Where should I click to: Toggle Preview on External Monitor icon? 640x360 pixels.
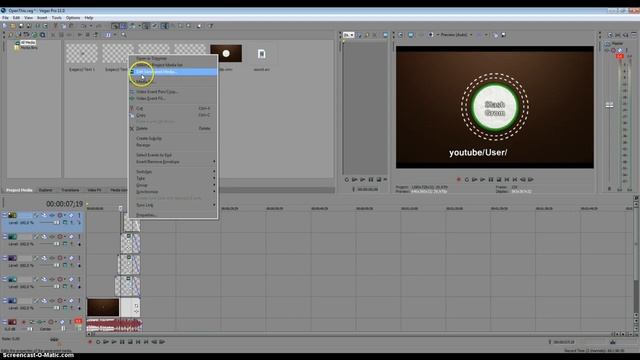pyautogui.click(x=411, y=35)
